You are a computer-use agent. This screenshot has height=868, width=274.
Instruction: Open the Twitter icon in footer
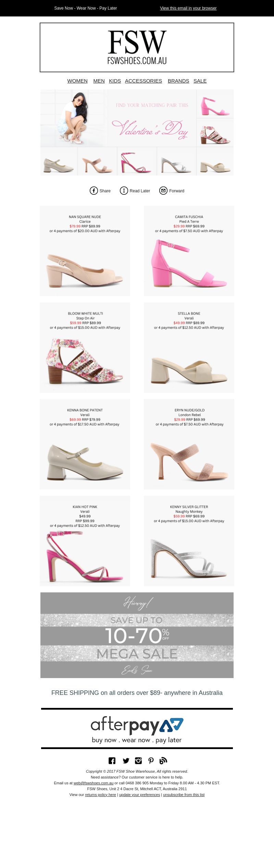(x=126, y=761)
